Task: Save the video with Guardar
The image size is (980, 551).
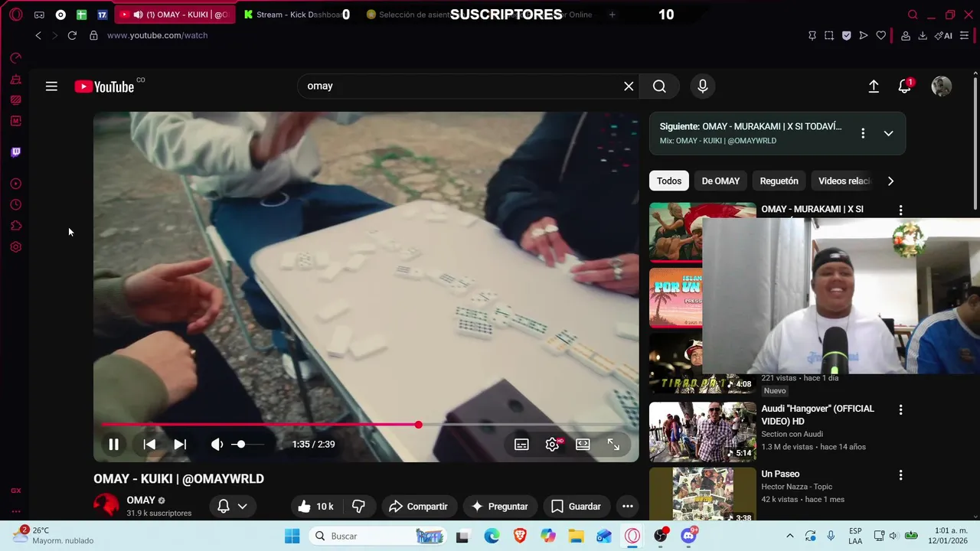Action: click(576, 507)
